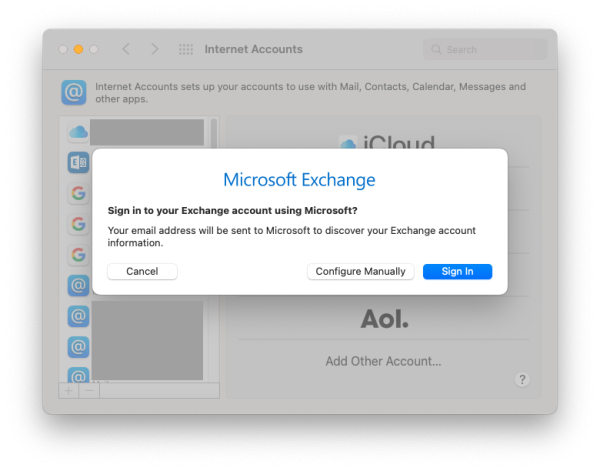600x471 pixels.
Task: Click the search magnifier icon
Action: point(436,49)
